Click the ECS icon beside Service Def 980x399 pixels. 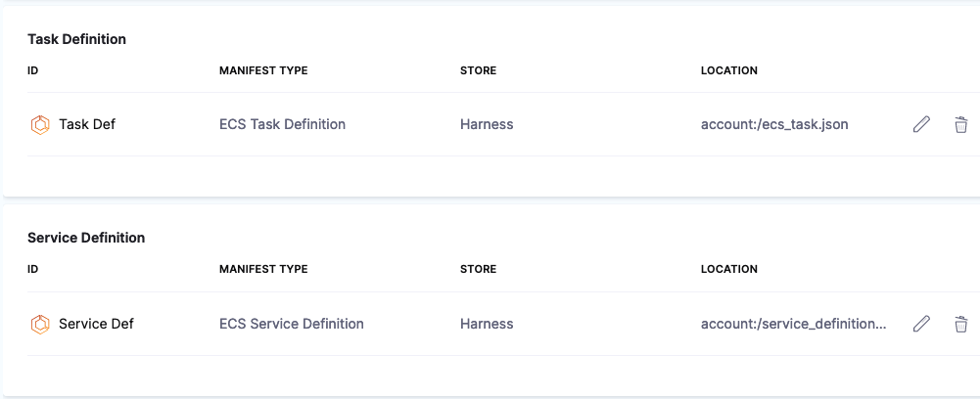pos(40,324)
